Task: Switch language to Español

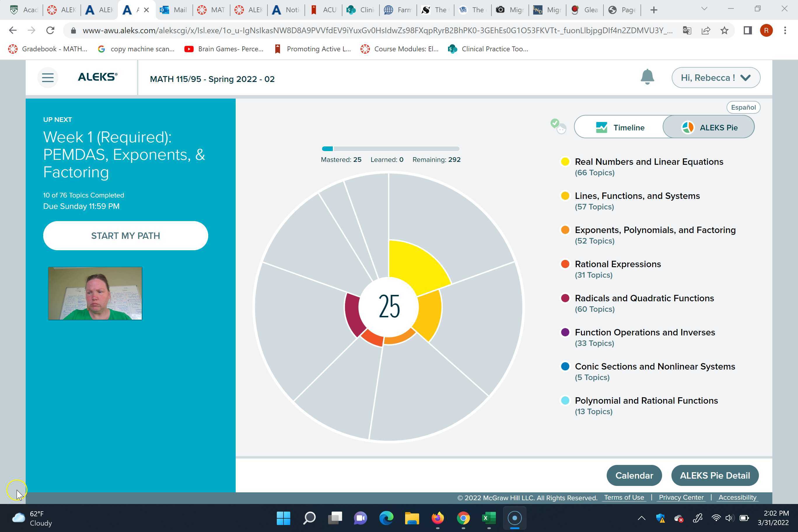Action: pyautogui.click(x=743, y=108)
